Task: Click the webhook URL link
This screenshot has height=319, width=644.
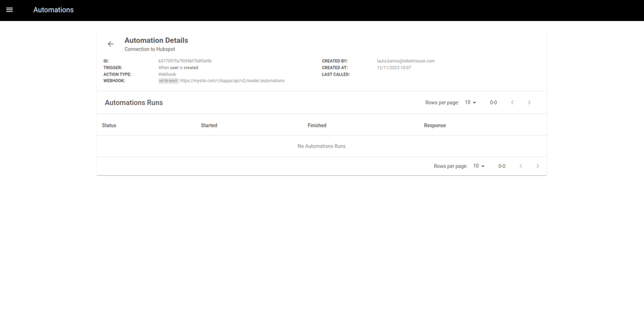Action: [232, 81]
